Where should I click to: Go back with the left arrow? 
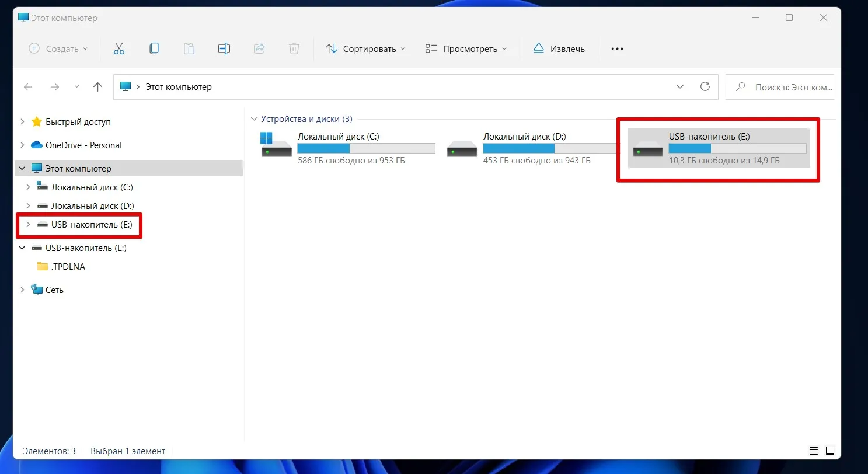click(x=28, y=87)
